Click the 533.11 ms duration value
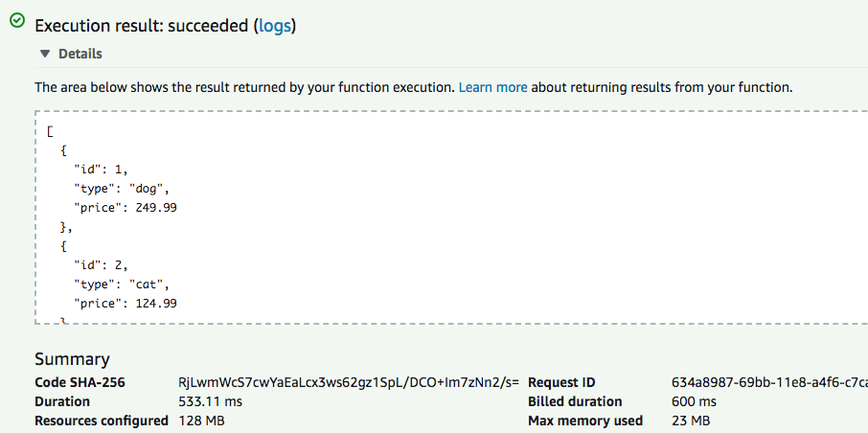868x433 pixels. (211, 401)
